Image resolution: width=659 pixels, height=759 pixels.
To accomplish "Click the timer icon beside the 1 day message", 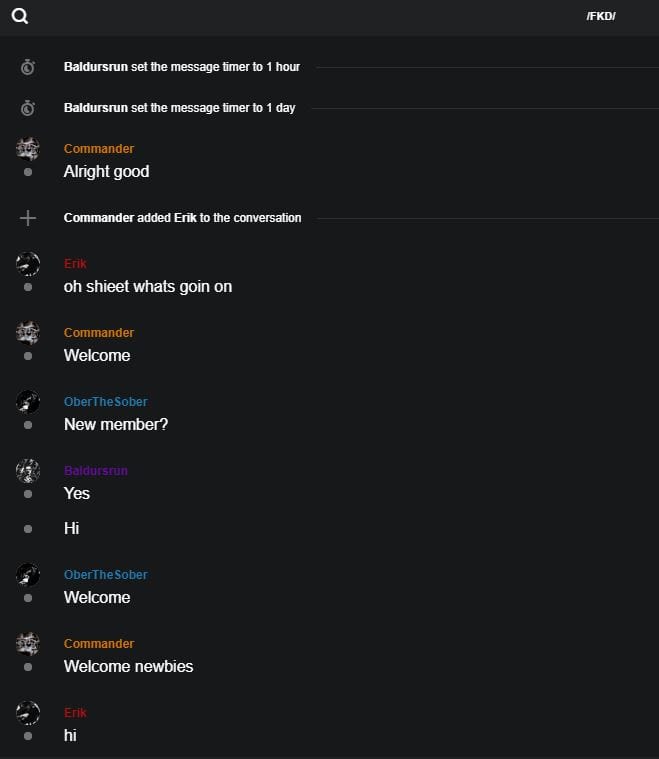I will coord(28,108).
